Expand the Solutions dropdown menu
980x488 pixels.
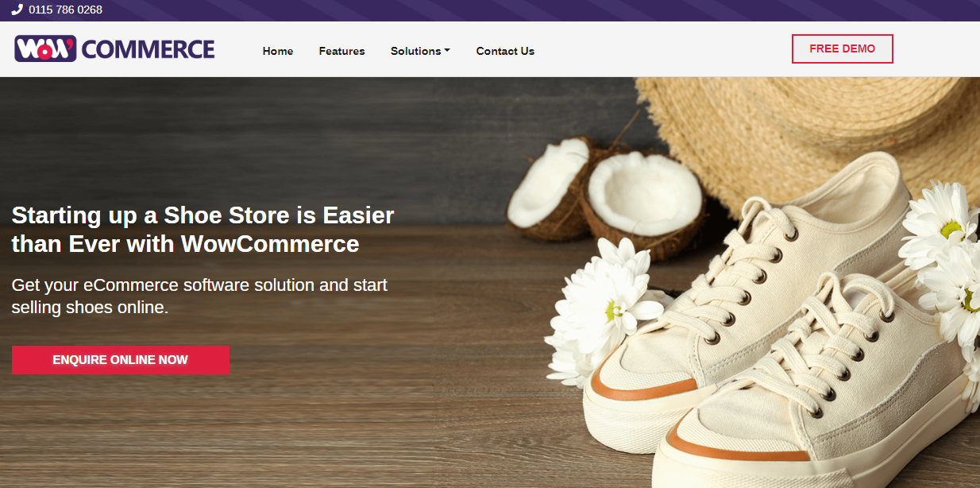tap(420, 51)
